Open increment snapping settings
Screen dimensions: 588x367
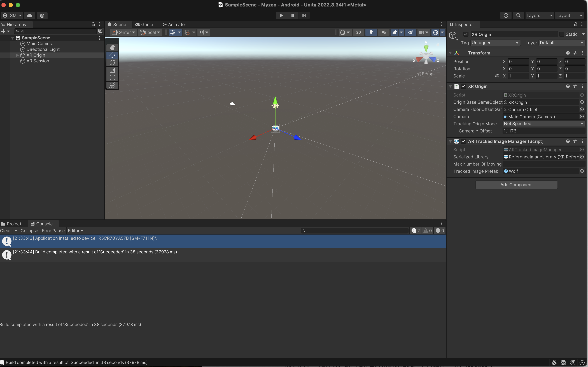point(203,33)
